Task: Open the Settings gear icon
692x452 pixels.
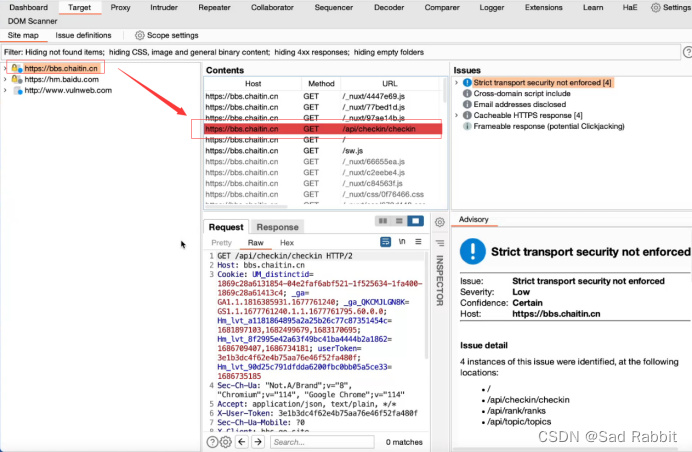Action: click(656, 8)
